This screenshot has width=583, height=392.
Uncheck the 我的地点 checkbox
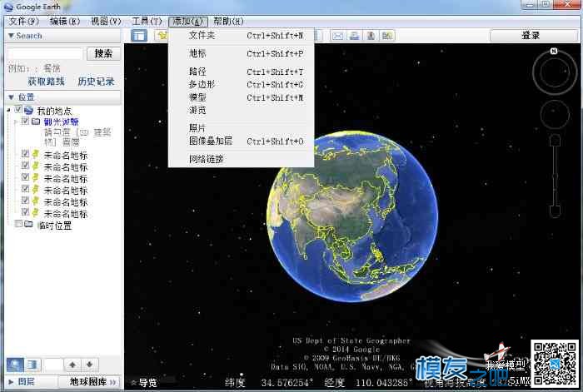click(18, 110)
